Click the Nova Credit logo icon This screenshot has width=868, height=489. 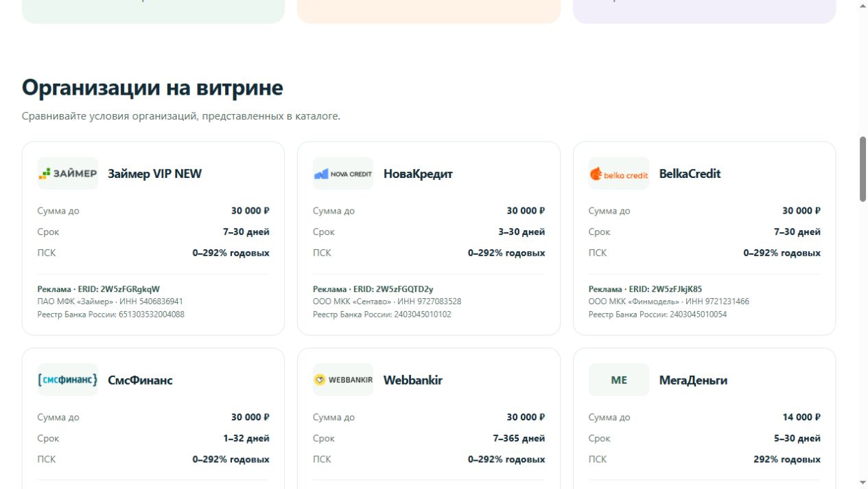point(343,174)
